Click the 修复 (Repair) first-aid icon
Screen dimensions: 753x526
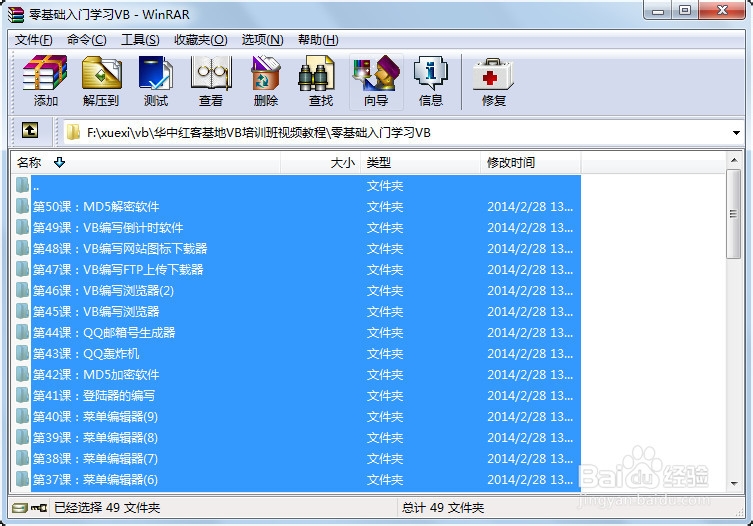click(493, 74)
